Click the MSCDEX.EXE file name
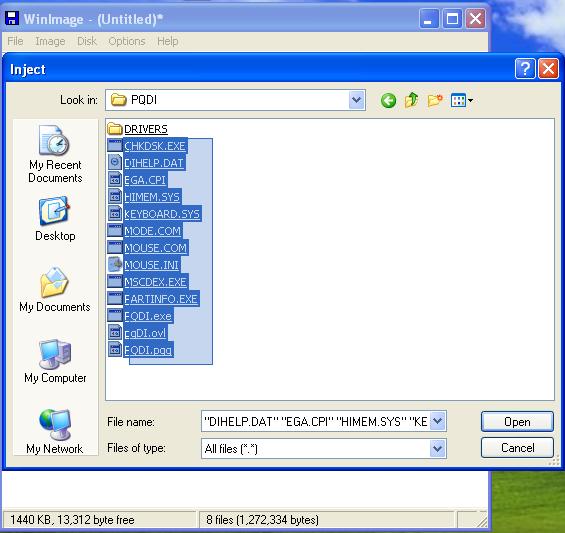Image resolution: width=565 pixels, height=533 pixels. pos(156,282)
